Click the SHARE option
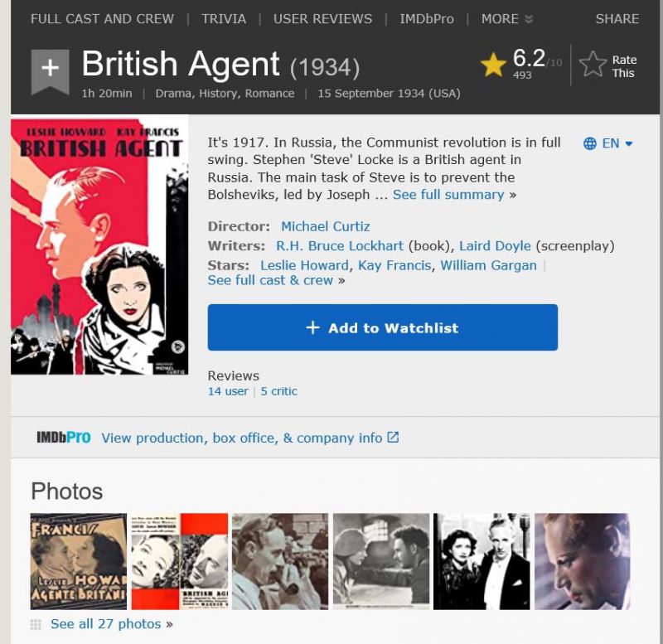This screenshot has height=644, width=663. tap(617, 19)
